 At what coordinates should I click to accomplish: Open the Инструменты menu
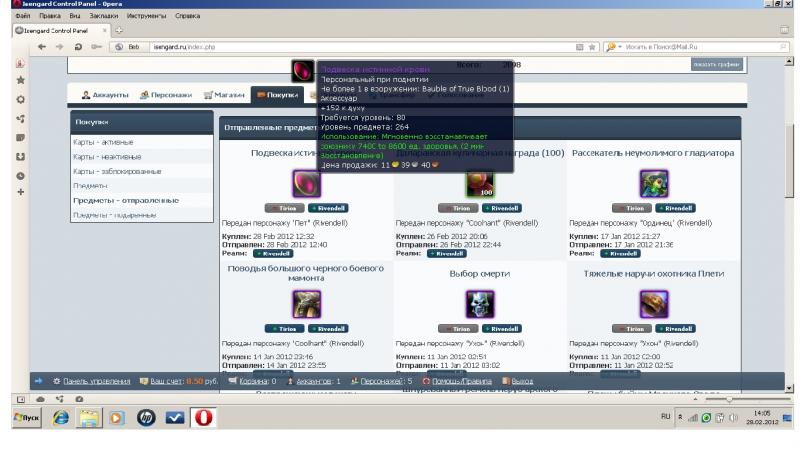[x=146, y=16]
